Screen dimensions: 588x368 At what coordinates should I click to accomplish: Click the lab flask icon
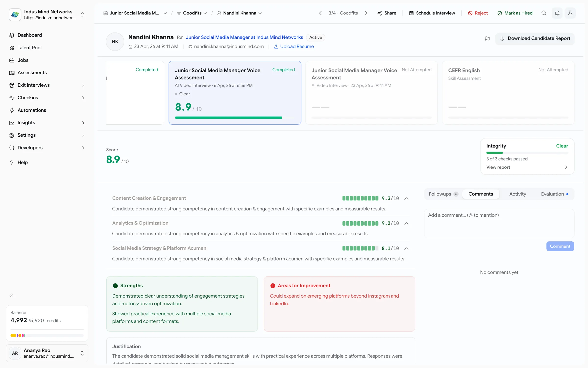click(x=570, y=13)
